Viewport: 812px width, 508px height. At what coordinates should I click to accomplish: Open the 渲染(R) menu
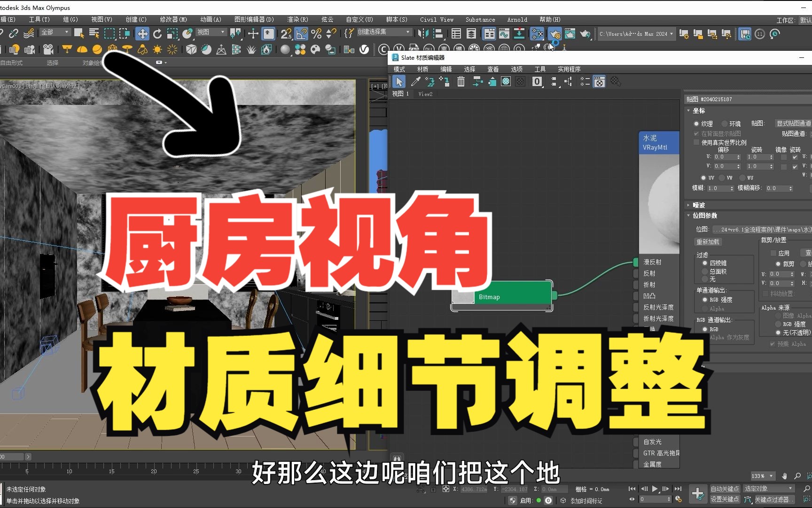tap(297, 19)
